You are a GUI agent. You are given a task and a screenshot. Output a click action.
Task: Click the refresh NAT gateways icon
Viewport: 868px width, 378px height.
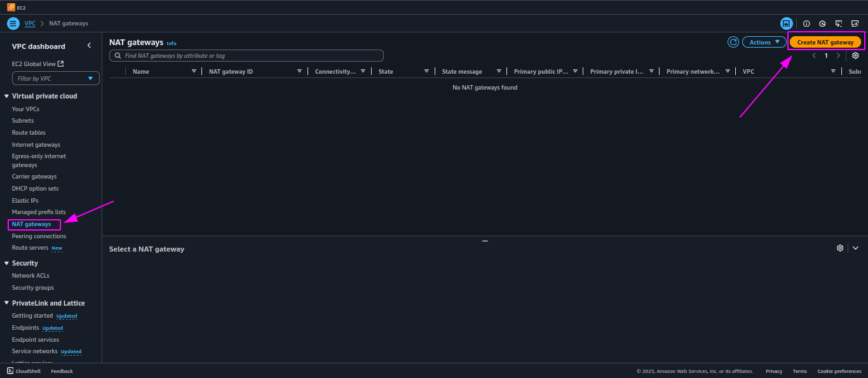[x=733, y=42]
